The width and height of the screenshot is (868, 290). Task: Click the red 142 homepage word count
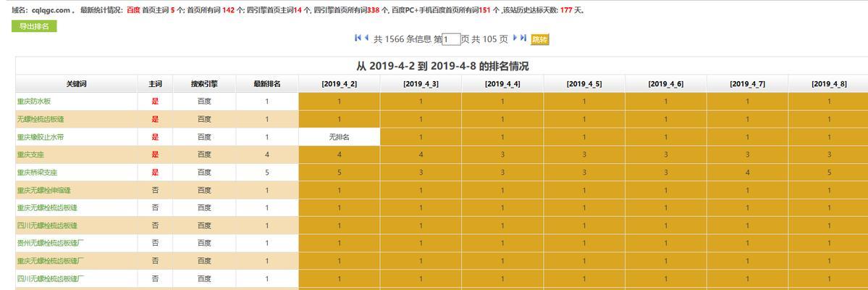228,10
